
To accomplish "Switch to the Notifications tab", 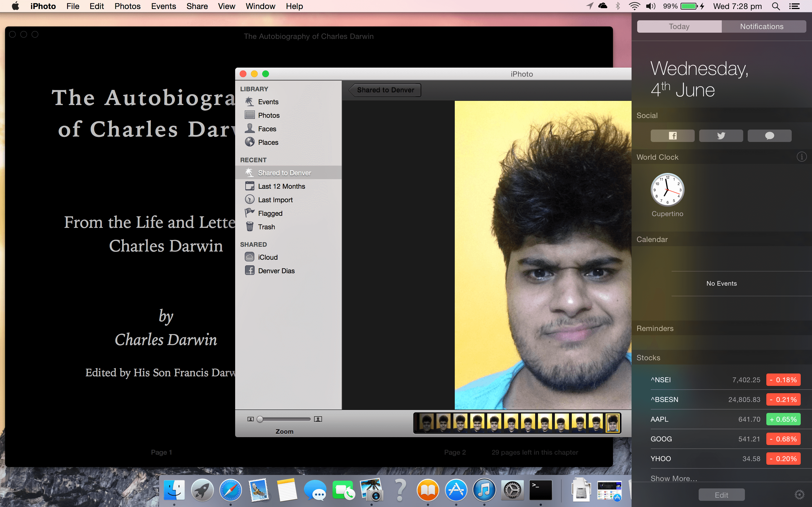I will [x=762, y=26].
